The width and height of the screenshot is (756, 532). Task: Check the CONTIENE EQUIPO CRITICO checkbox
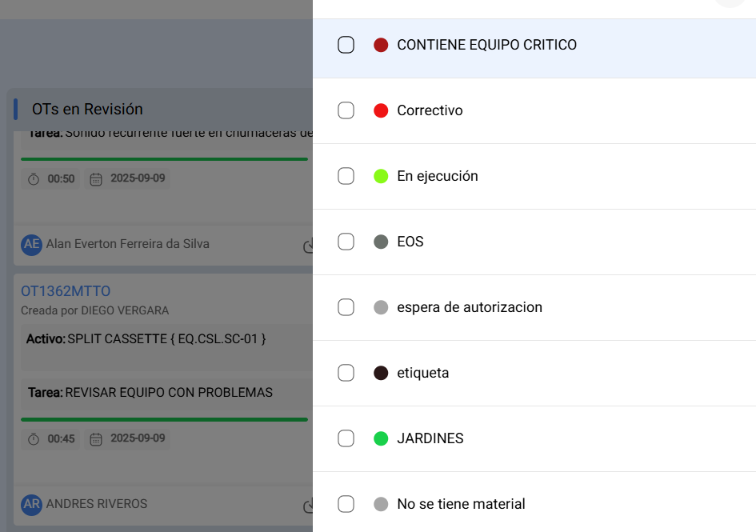[x=346, y=45]
